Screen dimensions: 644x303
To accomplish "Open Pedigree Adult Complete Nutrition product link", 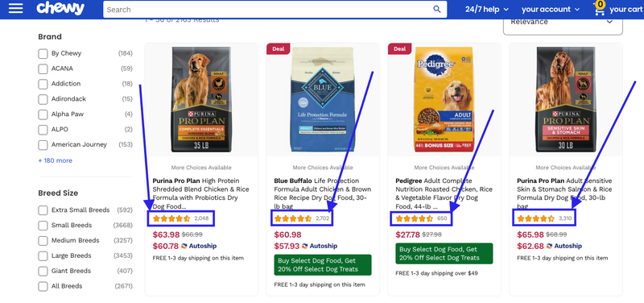I will coord(444,193).
